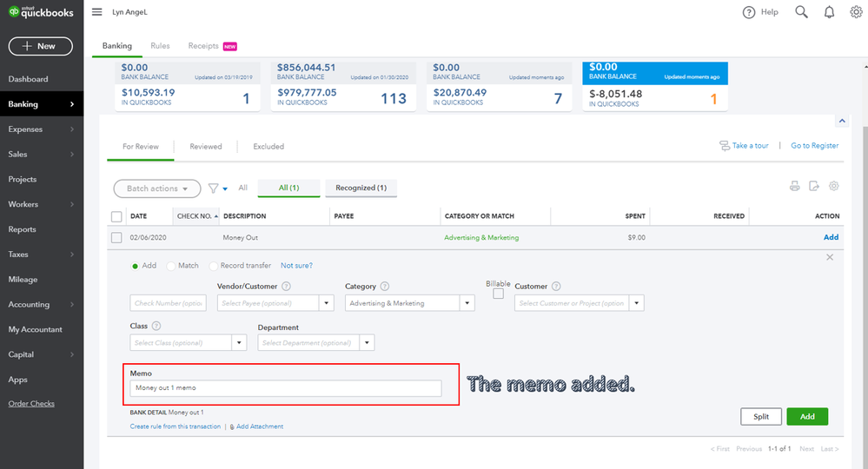Screen dimensions: 868x469
Task: Expand the Category dropdown arrow
Action: (x=467, y=303)
